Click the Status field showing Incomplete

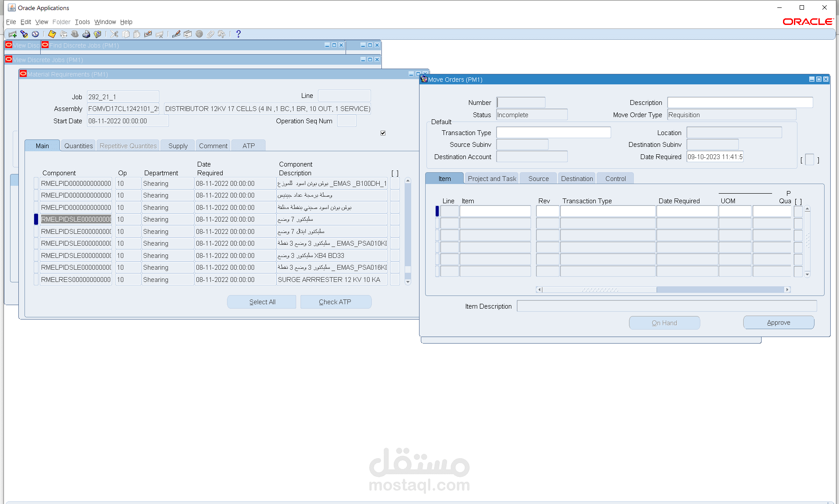(532, 115)
